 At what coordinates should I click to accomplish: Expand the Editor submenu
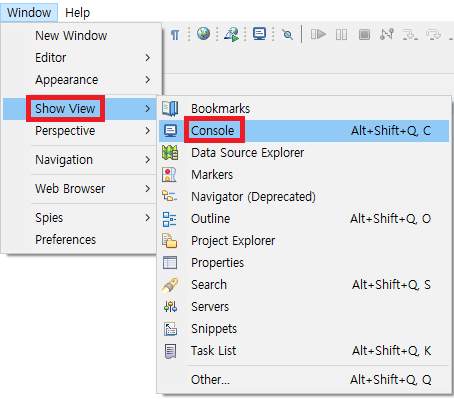[x=80, y=58]
